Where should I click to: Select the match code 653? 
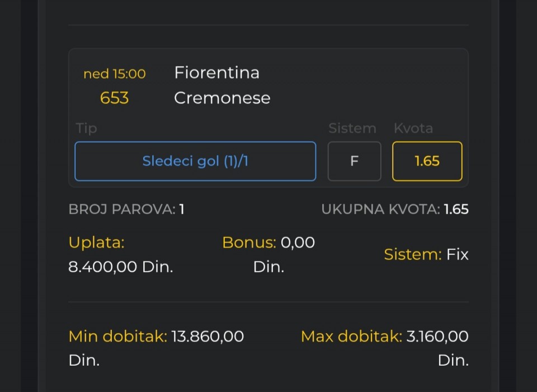click(x=114, y=98)
